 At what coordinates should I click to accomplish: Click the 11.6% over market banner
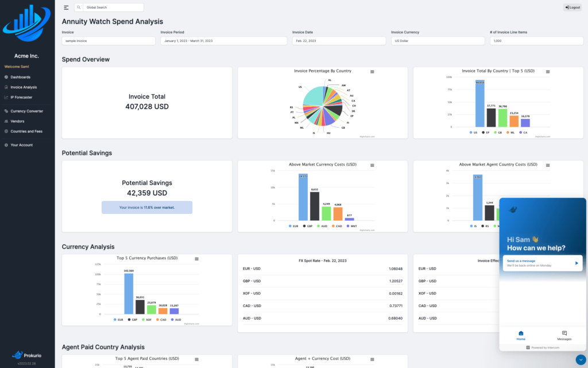pos(147,207)
